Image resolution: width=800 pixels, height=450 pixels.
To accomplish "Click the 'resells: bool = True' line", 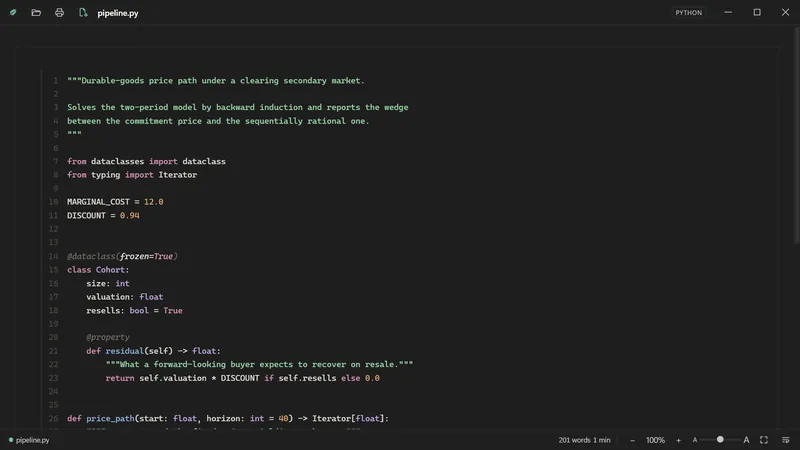I will click(x=134, y=310).
